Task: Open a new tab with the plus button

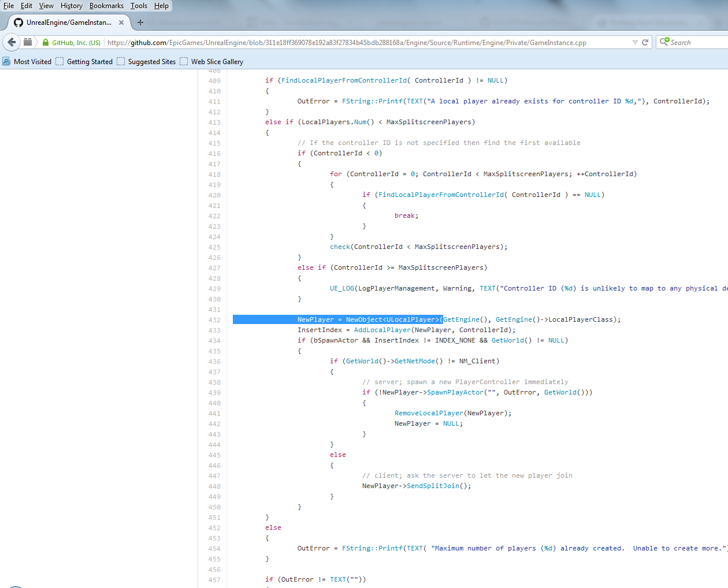Action: pyautogui.click(x=140, y=23)
